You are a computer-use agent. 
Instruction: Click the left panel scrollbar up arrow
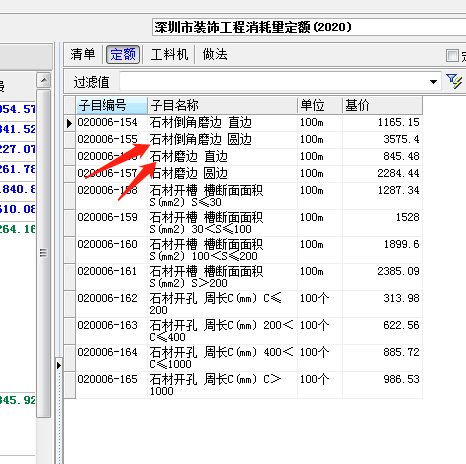pyautogui.click(x=43, y=80)
